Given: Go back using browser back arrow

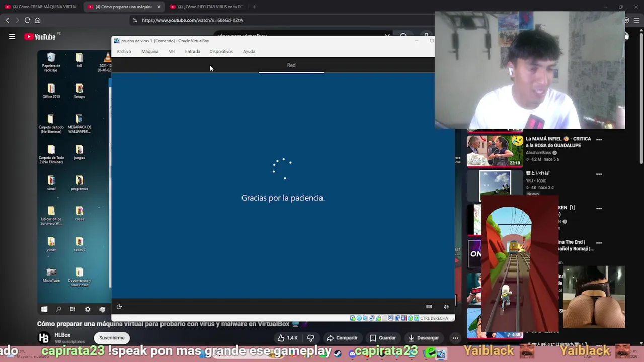Looking at the screenshot, I should click(x=7, y=20).
